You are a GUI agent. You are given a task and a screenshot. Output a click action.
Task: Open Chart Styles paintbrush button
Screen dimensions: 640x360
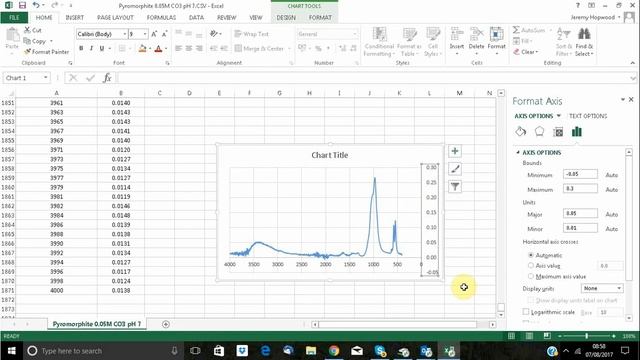tap(455, 169)
